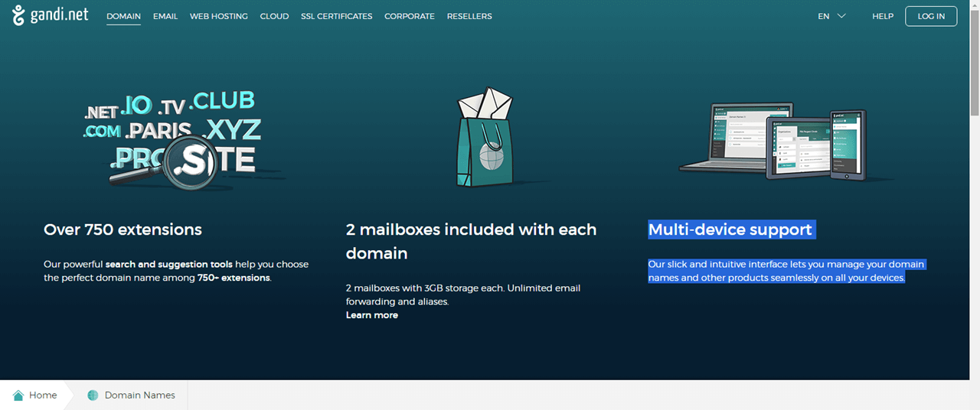Select Web Hosting in the navigation bar
Viewport: 980px width, 410px height.
219,16
